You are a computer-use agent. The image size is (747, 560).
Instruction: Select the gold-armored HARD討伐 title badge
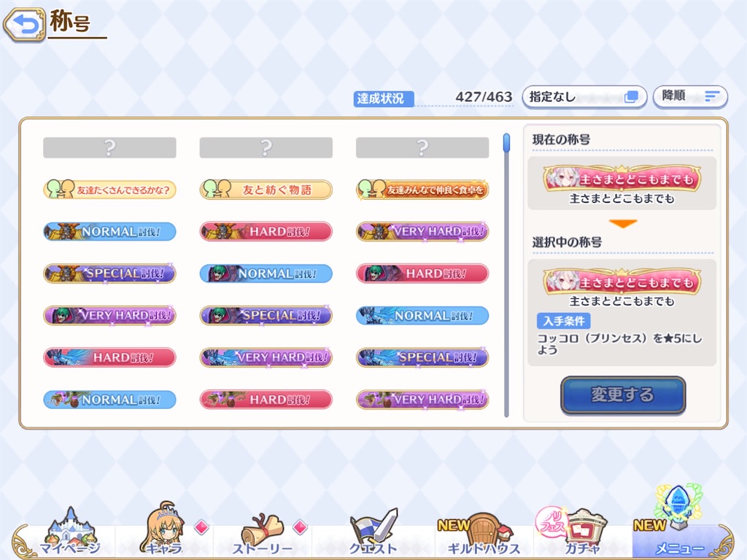point(266,232)
